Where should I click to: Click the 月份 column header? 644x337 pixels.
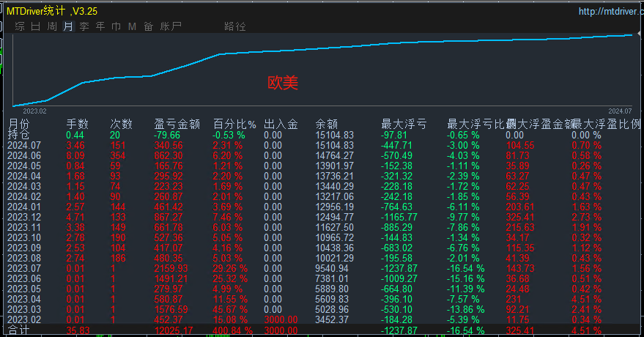pos(19,124)
